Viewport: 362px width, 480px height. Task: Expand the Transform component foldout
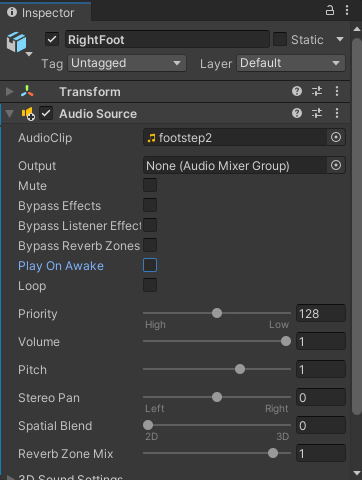point(10,91)
